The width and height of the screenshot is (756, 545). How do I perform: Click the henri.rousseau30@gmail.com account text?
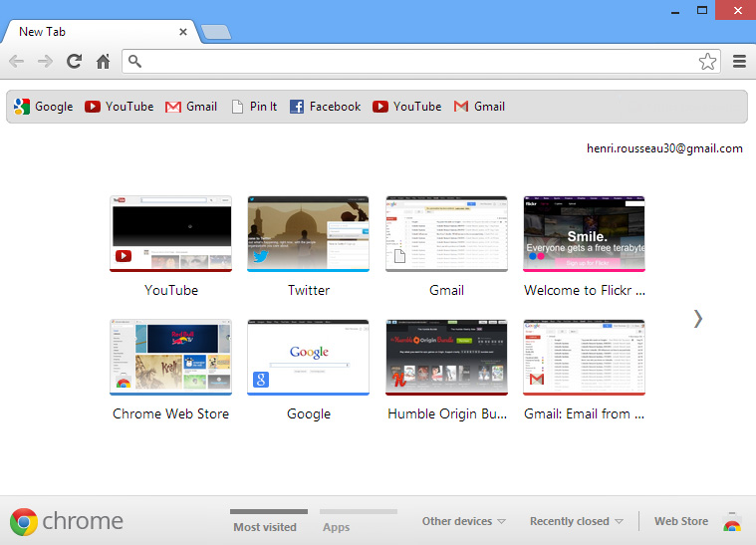pos(664,148)
